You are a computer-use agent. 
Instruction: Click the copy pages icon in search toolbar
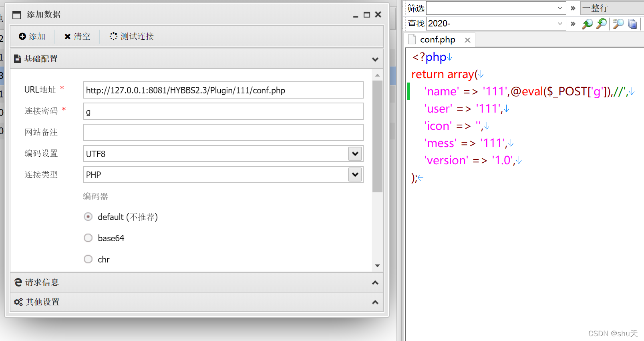point(632,24)
